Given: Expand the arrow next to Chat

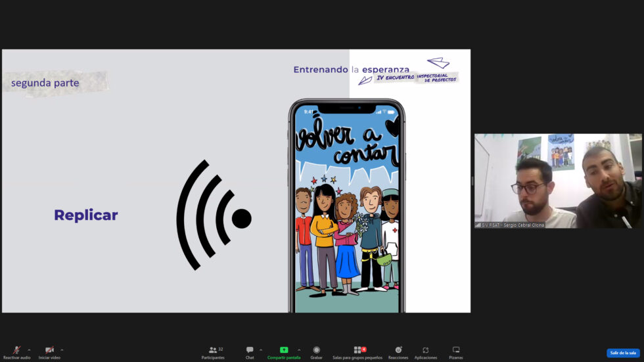Looking at the screenshot, I should tap(261, 350).
